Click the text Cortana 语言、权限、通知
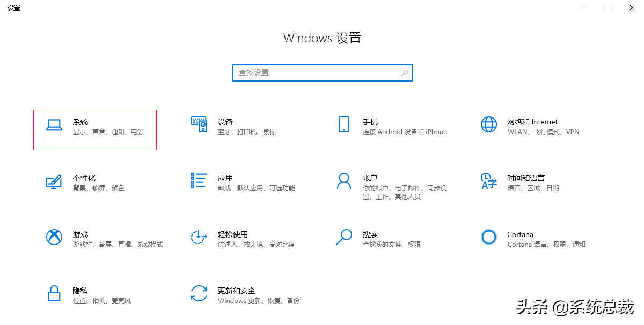Screen dimensions: 644x325 pyautogui.click(x=546, y=245)
